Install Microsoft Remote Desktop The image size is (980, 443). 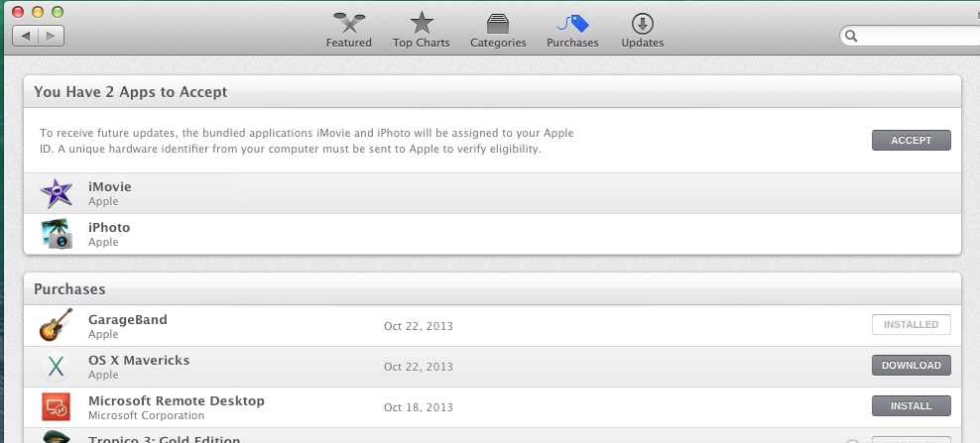(912, 406)
